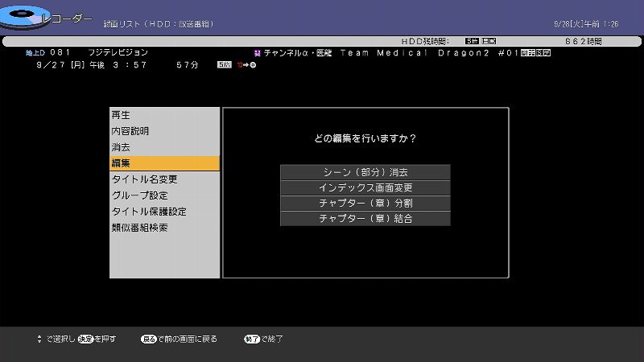Image resolution: width=644 pixels, height=362 pixels.
Task: Click the 5倍 recording mode badge in HDD bar
Action: coord(472,41)
